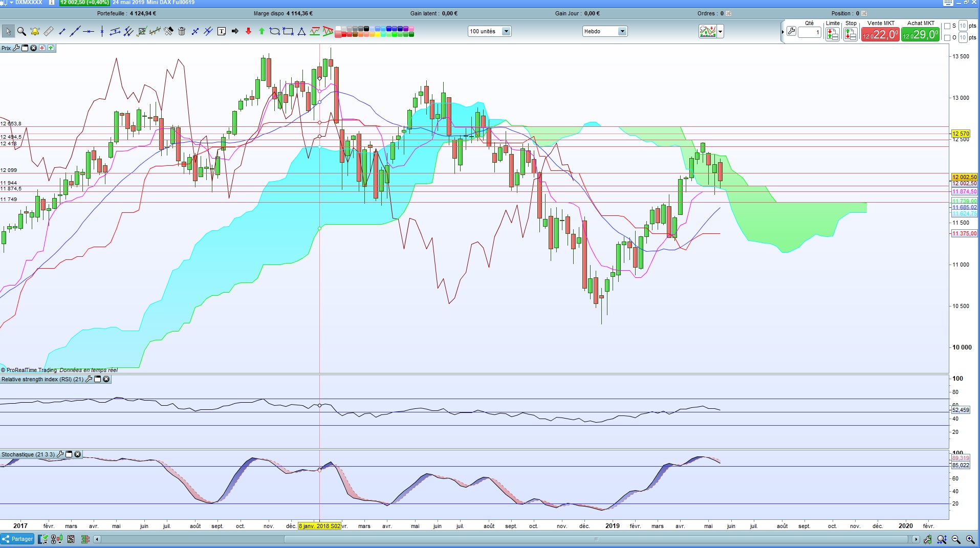Open Stochastique indicator wrench settings
The height and width of the screenshot is (548, 980).
coord(60,454)
